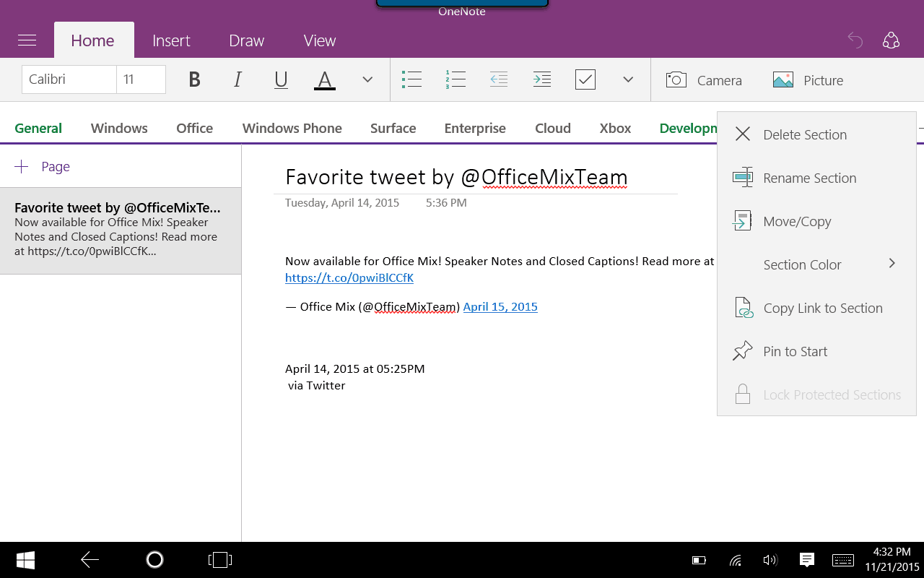Open the Share notebook icon
The height and width of the screenshot is (578, 924).
(891, 40)
